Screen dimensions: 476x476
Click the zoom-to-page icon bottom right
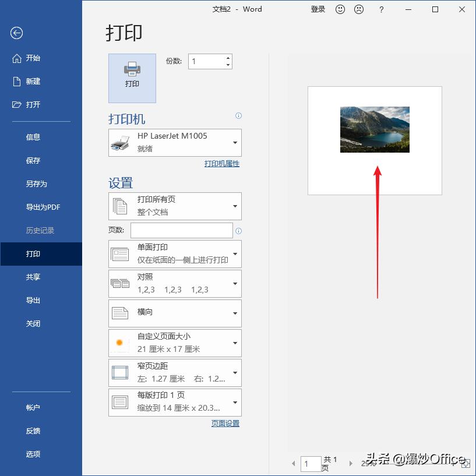coord(466,463)
